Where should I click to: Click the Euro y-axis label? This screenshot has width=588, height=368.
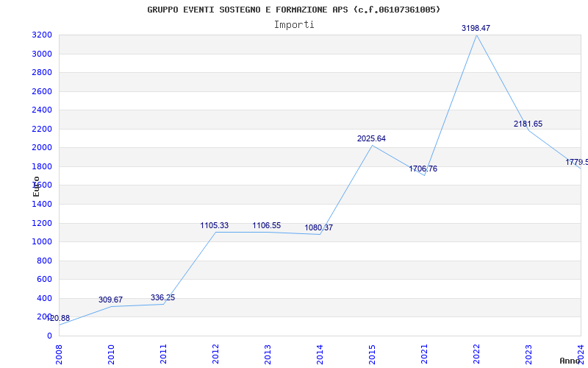pos(36,187)
